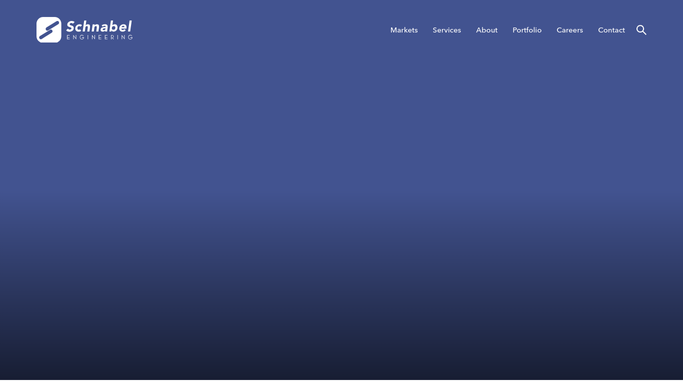The height and width of the screenshot is (384, 683).
Task: View the Portfolio section
Action: pos(527,30)
